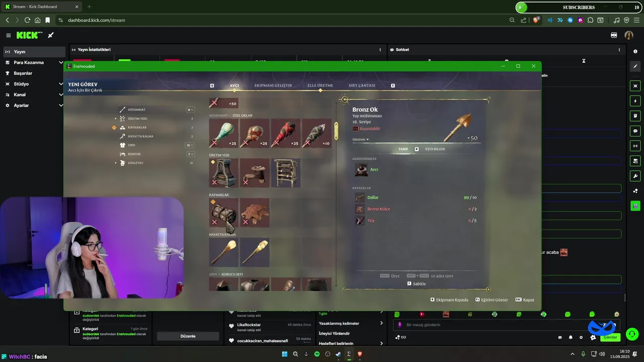Open Windows Start menu

(x=284, y=354)
